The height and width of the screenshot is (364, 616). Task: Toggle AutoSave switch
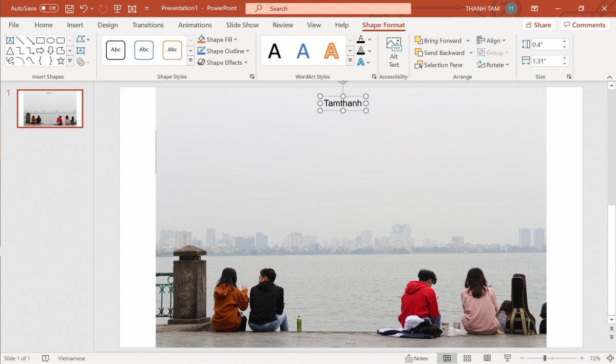(49, 9)
